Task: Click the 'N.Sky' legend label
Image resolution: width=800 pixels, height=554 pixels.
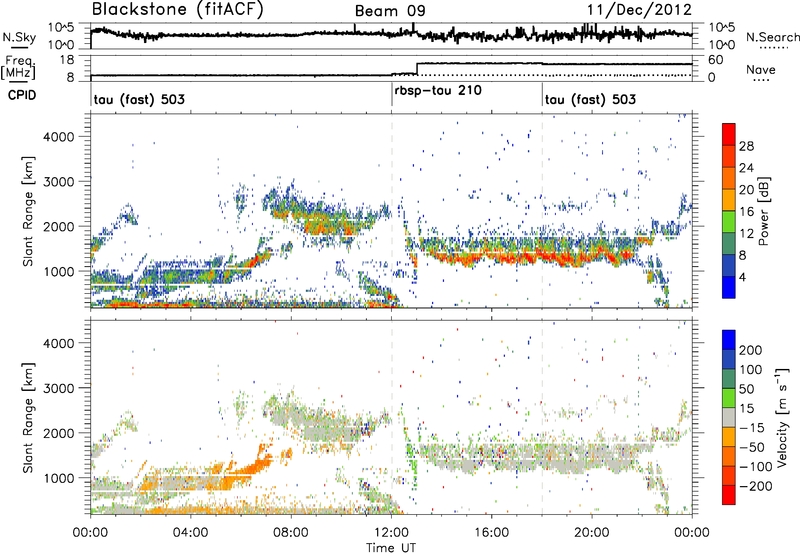Action: click(x=19, y=37)
